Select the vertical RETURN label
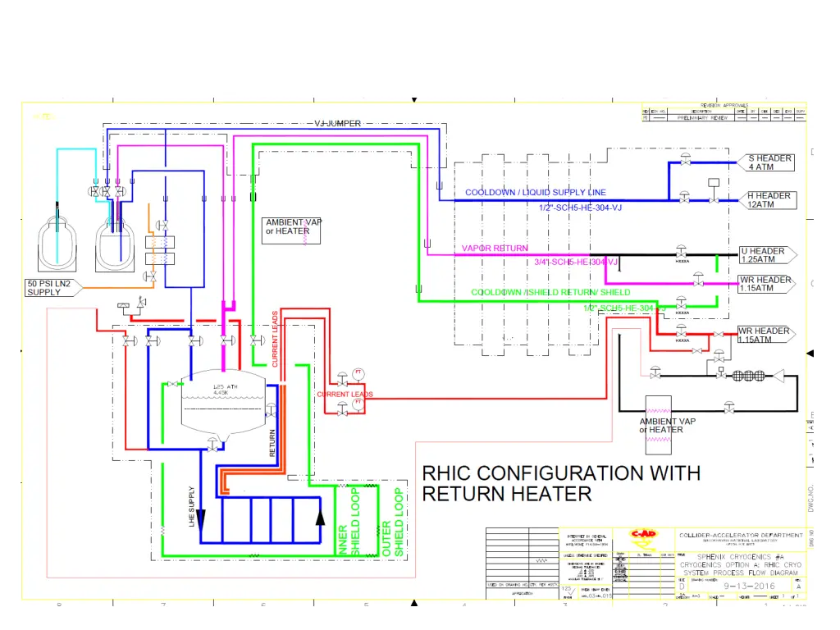Viewport: 840px width, 630px height. [x=272, y=442]
